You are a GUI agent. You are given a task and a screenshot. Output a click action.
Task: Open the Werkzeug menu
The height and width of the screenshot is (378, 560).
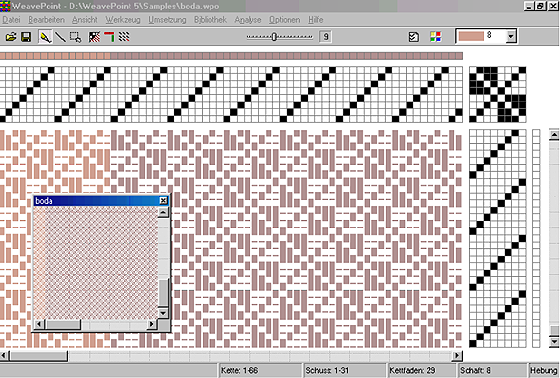click(123, 20)
